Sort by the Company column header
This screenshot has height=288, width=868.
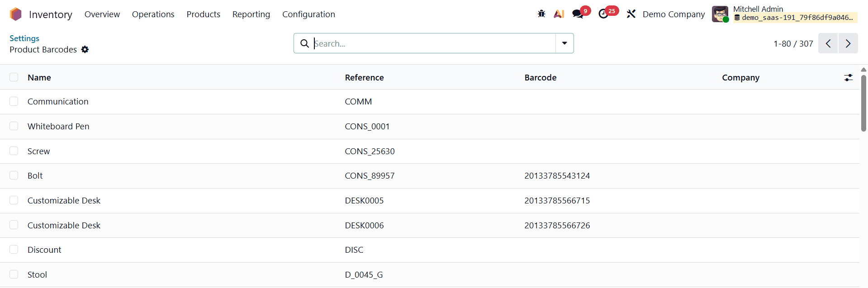click(x=741, y=77)
